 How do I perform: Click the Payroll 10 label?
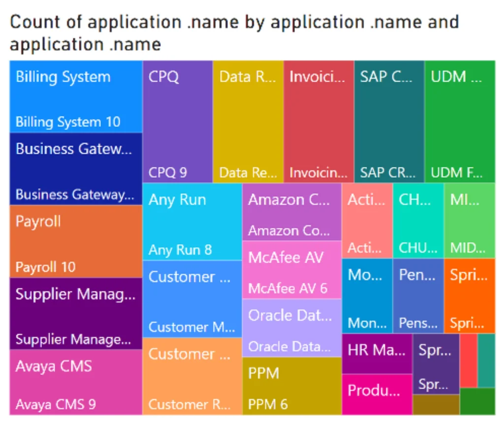(46, 267)
